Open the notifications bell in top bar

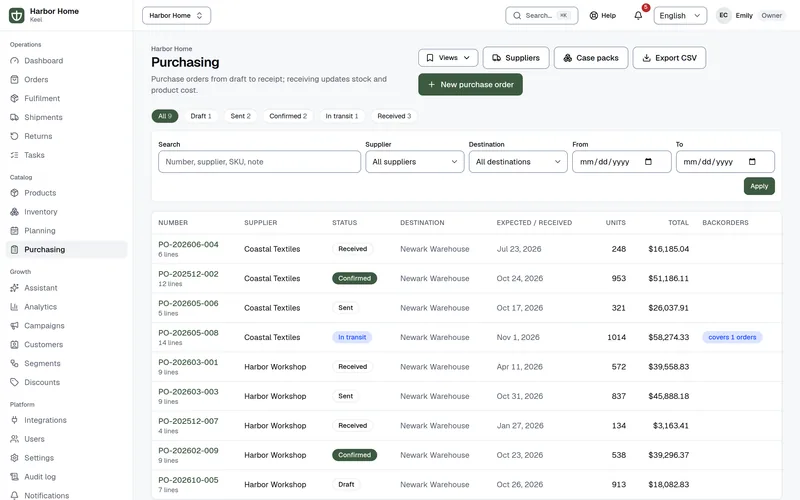[638, 15]
